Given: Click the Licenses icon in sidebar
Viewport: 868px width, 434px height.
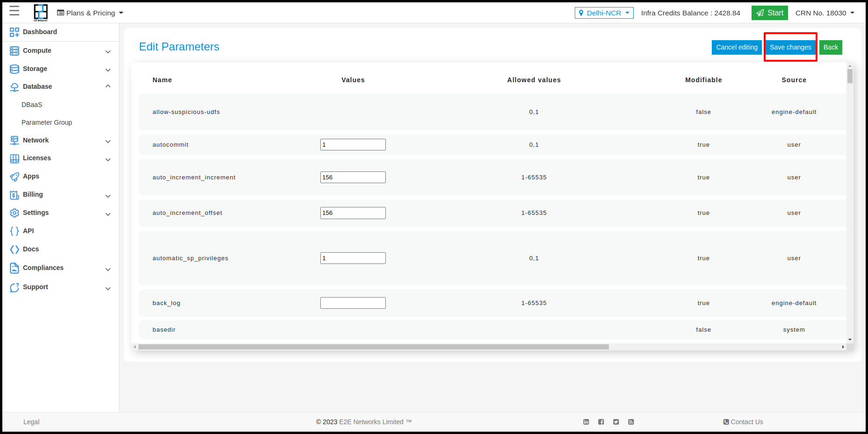Looking at the screenshot, I should pos(14,158).
